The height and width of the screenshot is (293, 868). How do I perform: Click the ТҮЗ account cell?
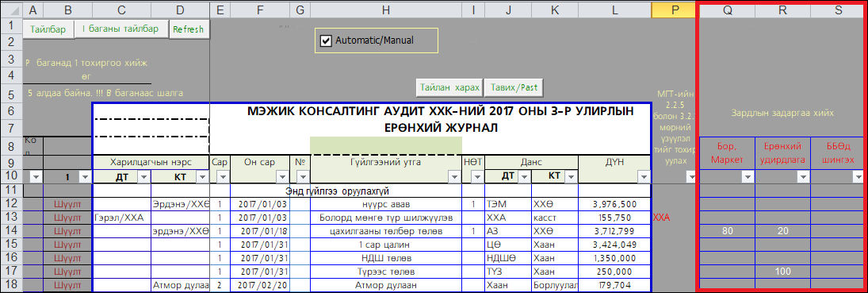coord(507,272)
